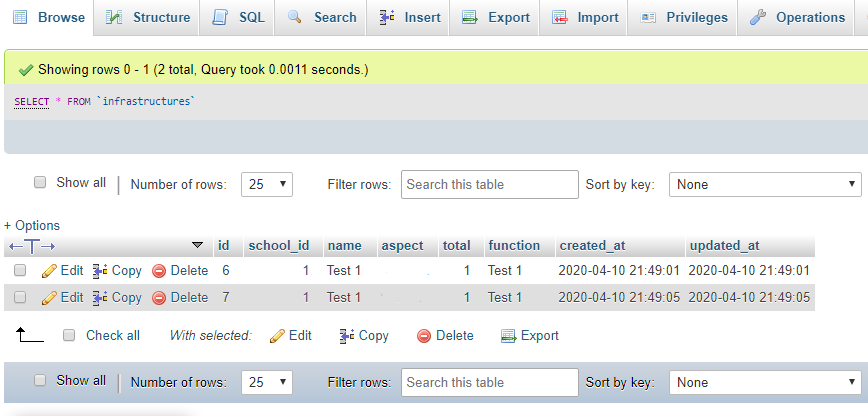The width and height of the screenshot is (868, 416).
Task: Click the Copy icon for row id 6
Action: tap(100, 271)
